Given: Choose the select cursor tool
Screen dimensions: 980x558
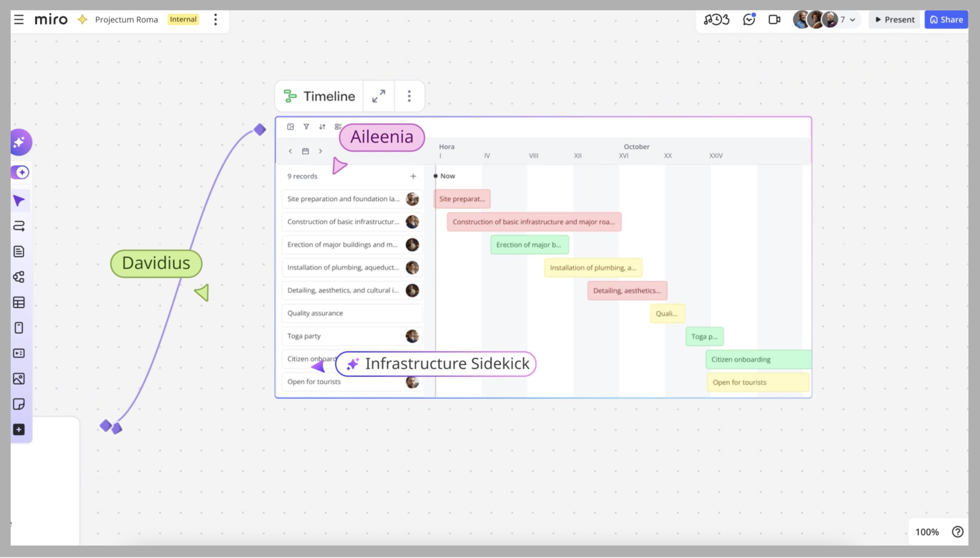Looking at the screenshot, I should 19,201.
